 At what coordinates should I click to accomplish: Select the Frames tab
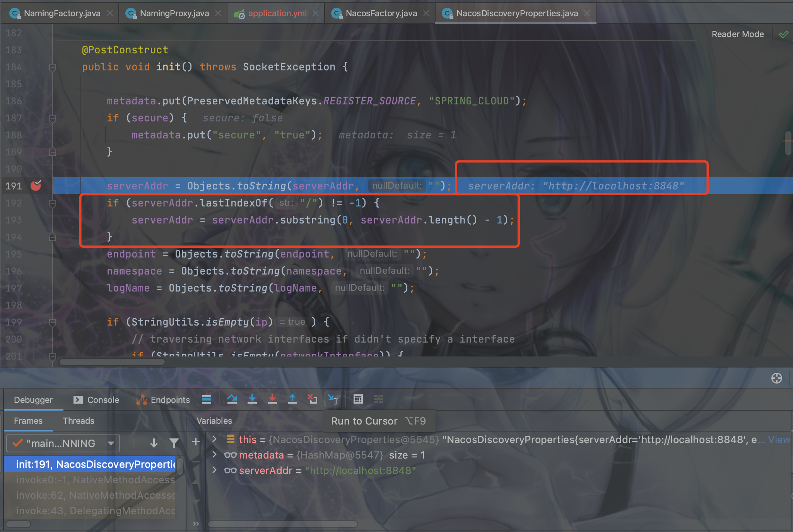[x=28, y=421]
